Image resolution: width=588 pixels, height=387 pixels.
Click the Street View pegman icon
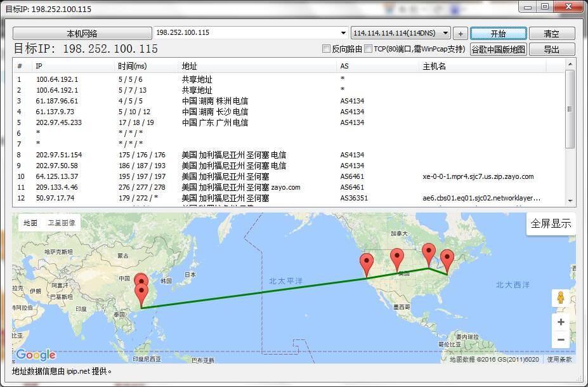click(560, 298)
